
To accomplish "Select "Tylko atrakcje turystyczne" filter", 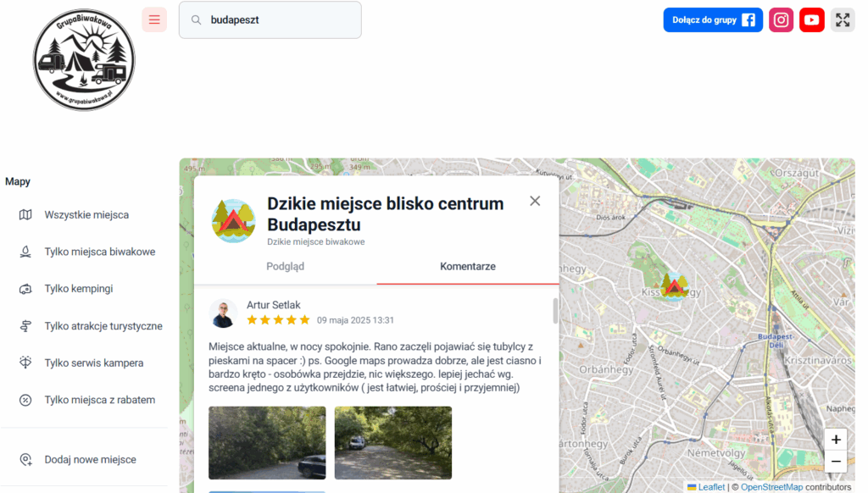I will pyautogui.click(x=108, y=325).
